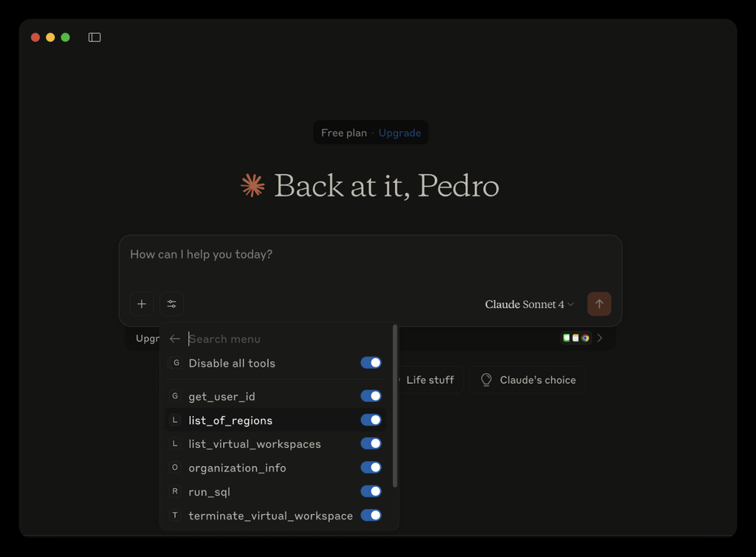Open the tools sliders icon button
The width and height of the screenshot is (756, 557).
171,304
